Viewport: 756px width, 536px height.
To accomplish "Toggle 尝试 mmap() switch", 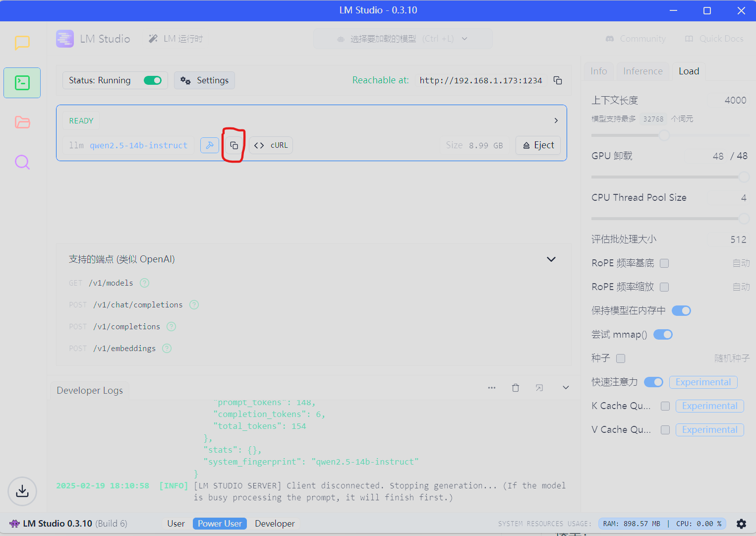I will pyautogui.click(x=663, y=335).
